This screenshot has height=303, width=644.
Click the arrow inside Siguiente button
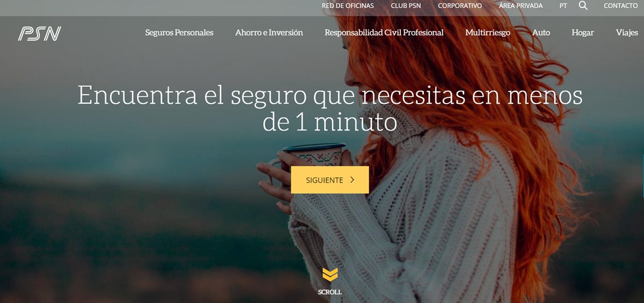352,180
